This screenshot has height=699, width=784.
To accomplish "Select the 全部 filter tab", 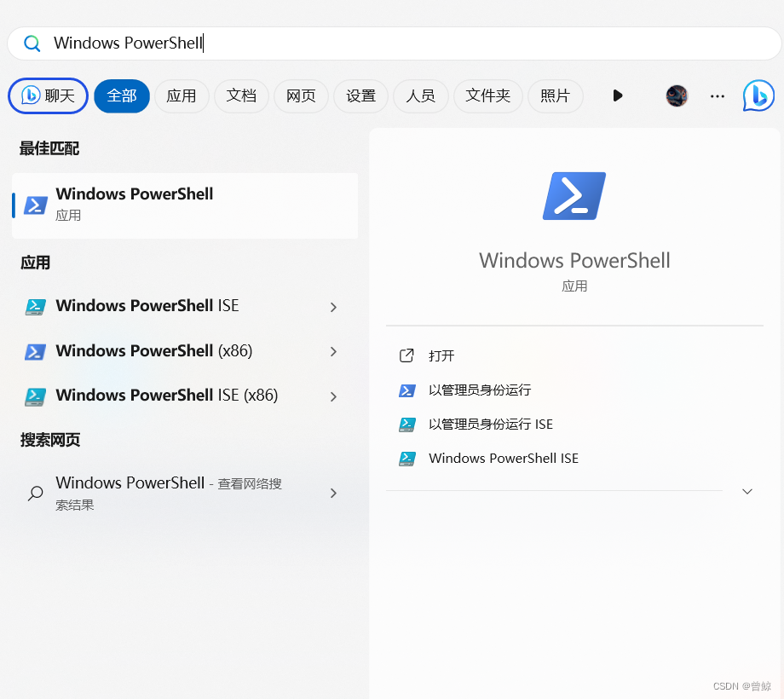I will coord(122,95).
